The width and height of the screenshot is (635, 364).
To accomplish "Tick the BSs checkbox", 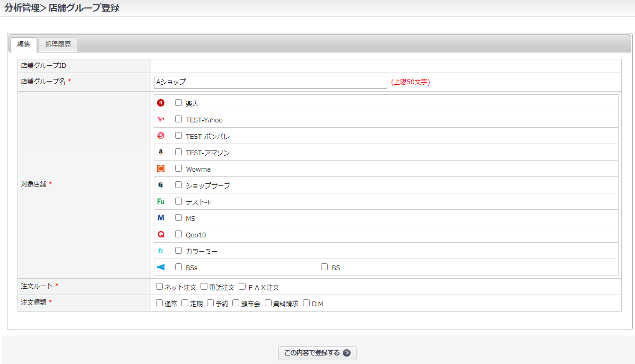I will pos(179,267).
